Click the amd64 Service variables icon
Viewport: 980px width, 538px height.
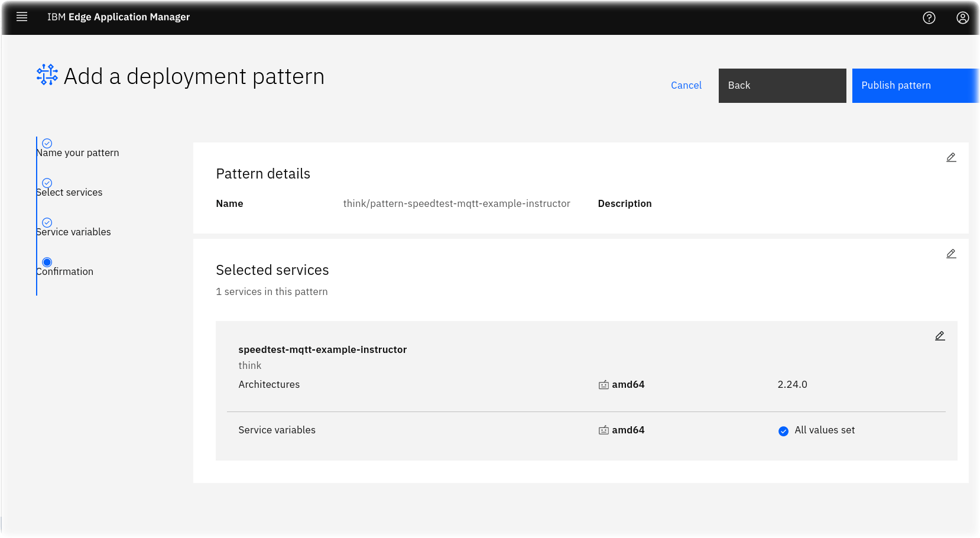click(603, 430)
